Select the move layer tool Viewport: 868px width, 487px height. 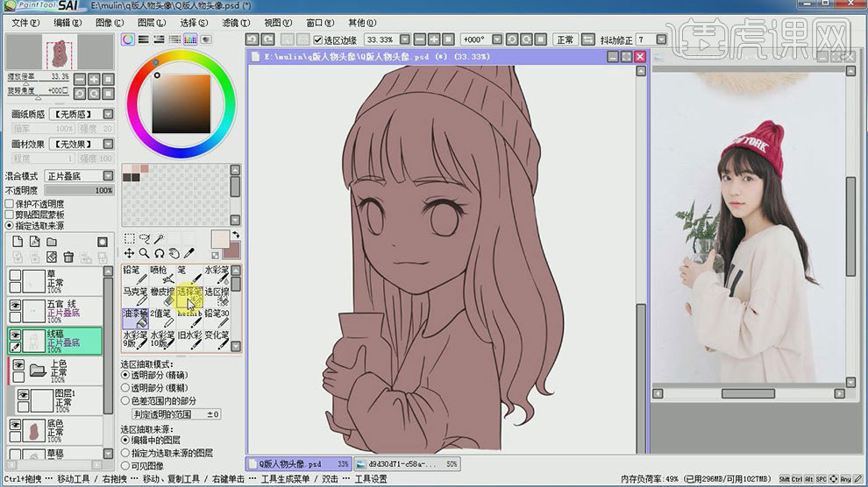[130, 253]
